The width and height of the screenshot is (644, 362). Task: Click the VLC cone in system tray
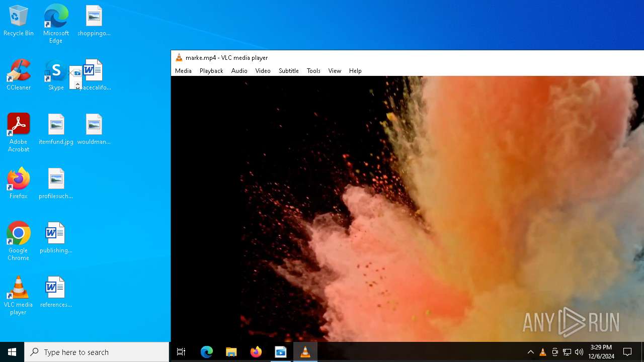tap(542, 352)
